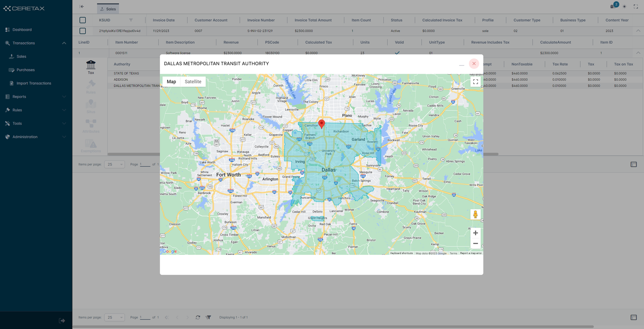This screenshot has height=329, width=644.
Task: Switch map view to Satellite
Action: (x=193, y=82)
